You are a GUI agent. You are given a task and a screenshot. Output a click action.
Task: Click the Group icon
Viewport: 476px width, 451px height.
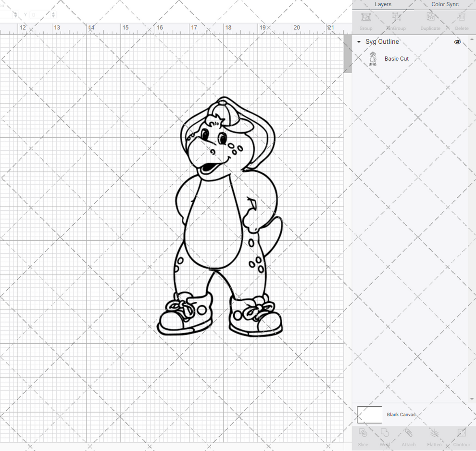coord(365,20)
